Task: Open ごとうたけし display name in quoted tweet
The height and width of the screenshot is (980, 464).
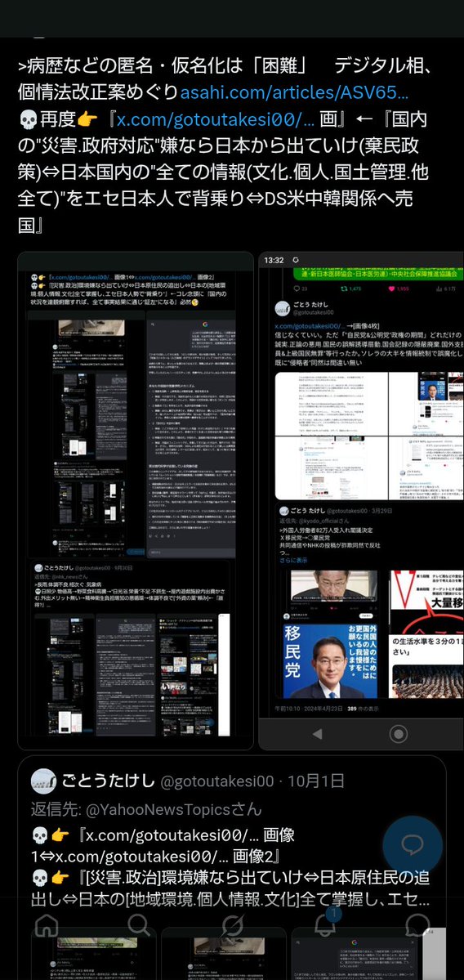Action: click(x=107, y=781)
